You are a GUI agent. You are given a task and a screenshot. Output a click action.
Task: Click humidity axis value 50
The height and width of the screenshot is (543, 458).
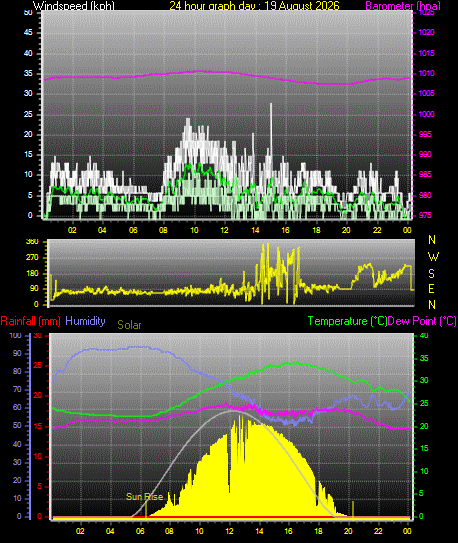[x=17, y=426]
